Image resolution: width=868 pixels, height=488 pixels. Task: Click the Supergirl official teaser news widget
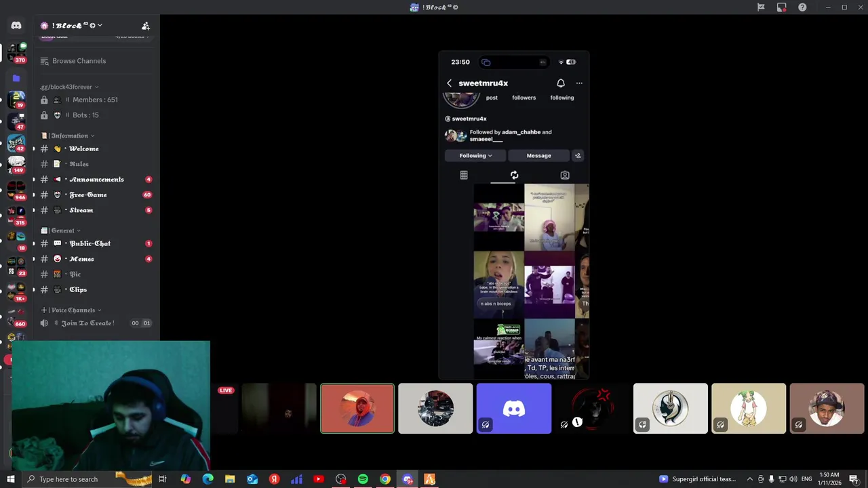[x=698, y=479]
